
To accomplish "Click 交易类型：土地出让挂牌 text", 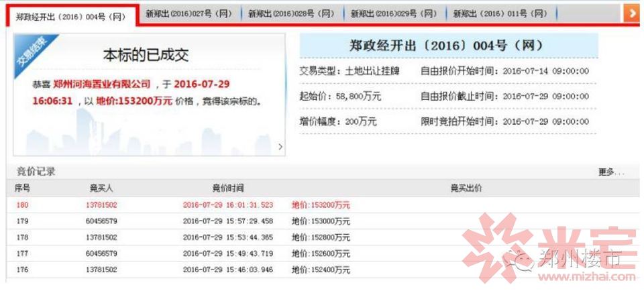I will (350, 71).
